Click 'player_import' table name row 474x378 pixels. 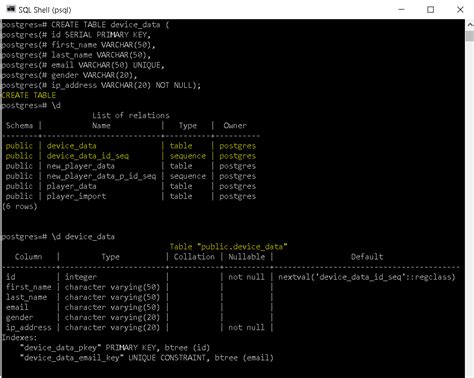(76, 196)
